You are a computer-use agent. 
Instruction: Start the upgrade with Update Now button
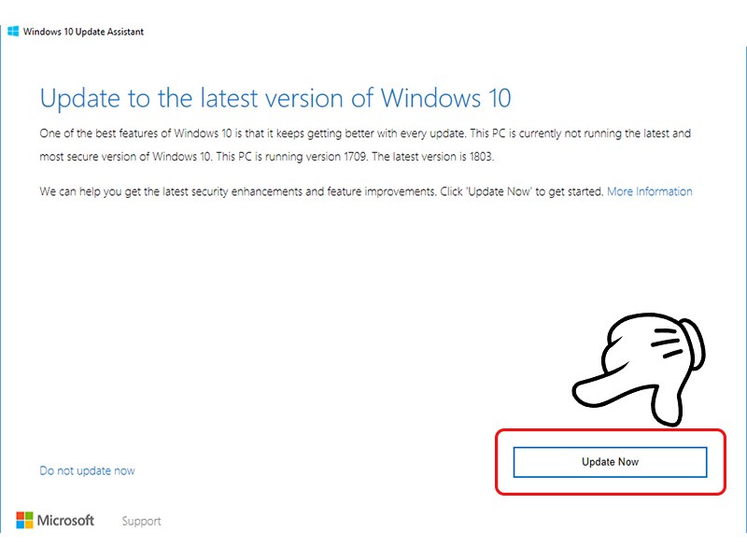[611, 462]
